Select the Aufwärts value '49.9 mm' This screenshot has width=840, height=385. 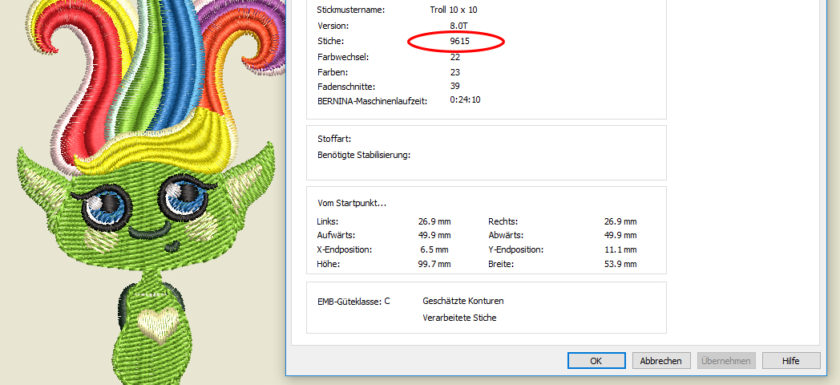(434, 235)
